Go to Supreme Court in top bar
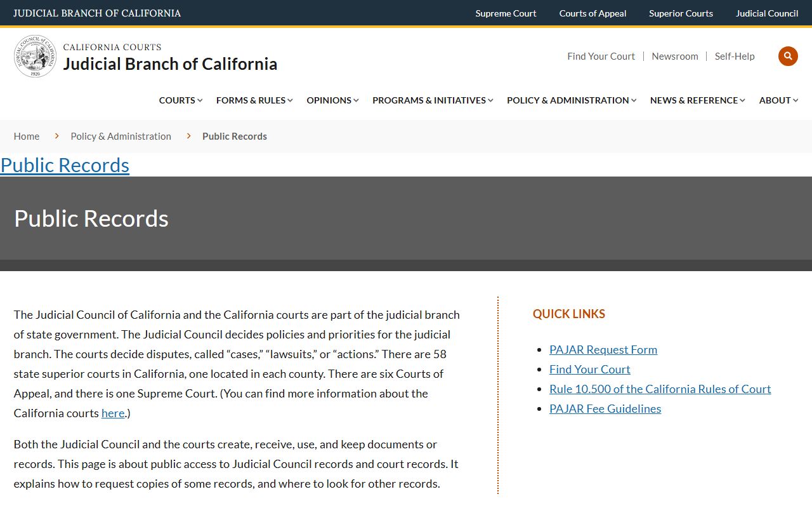812x508 pixels. point(506,13)
